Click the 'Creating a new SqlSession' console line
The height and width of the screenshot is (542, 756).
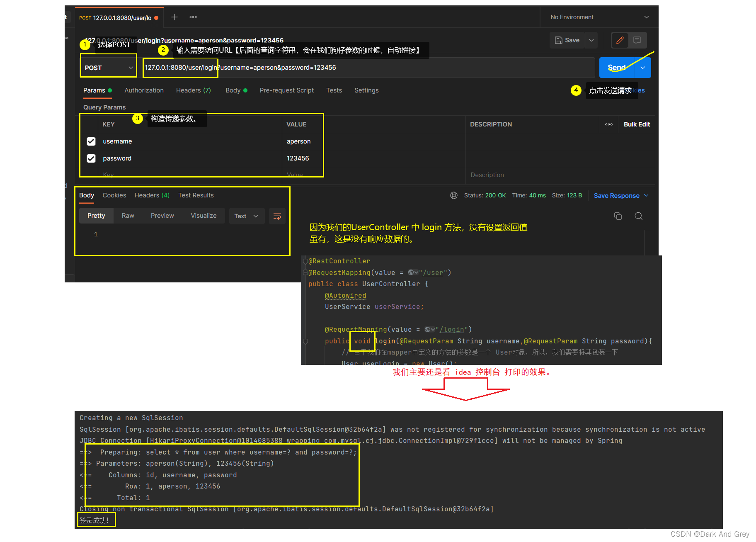[x=131, y=418]
